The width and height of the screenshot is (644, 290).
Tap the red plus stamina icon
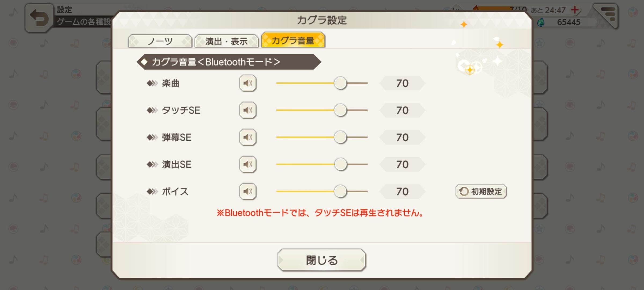tap(575, 10)
